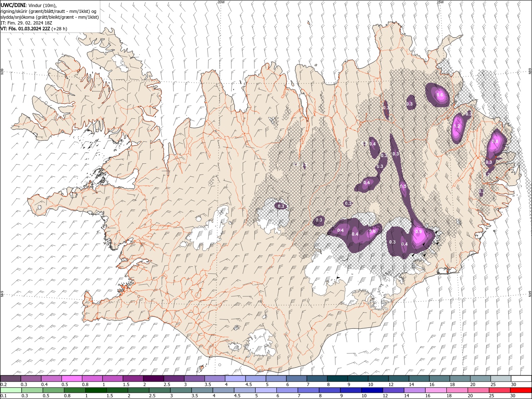This screenshot has width=532, height=399.
Task: Click upper legend swatch between 1.5 and 2
Action: pos(133,378)
